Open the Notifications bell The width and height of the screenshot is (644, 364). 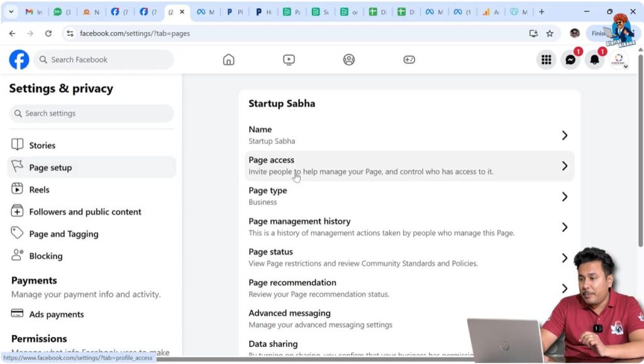click(594, 60)
